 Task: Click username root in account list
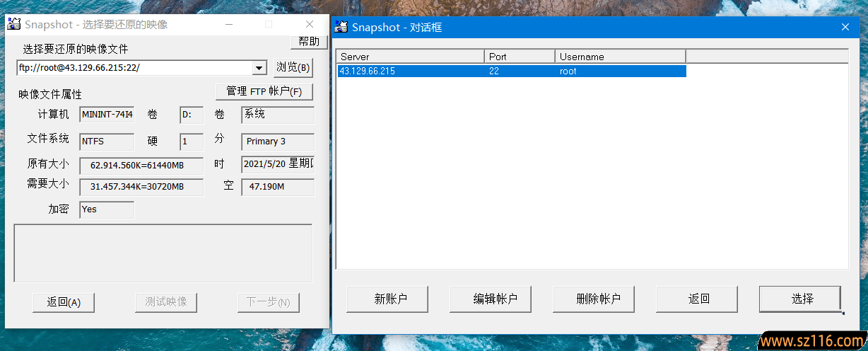(x=568, y=71)
